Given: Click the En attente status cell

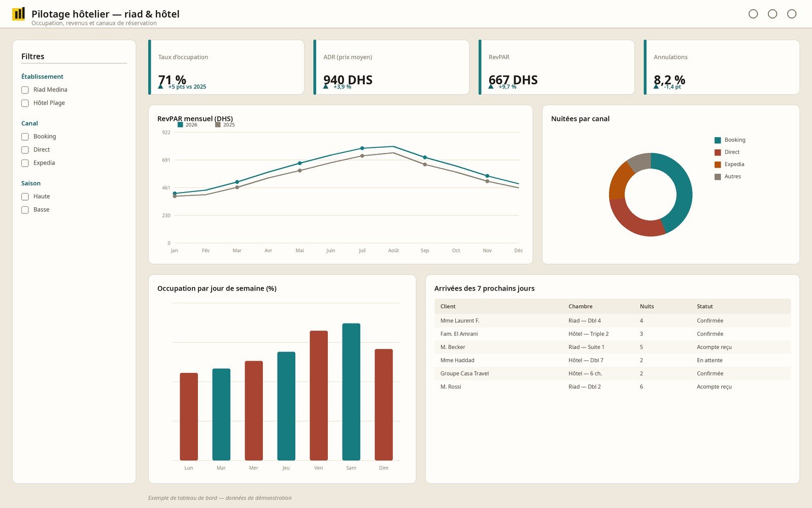Looking at the screenshot, I should point(709,360).
